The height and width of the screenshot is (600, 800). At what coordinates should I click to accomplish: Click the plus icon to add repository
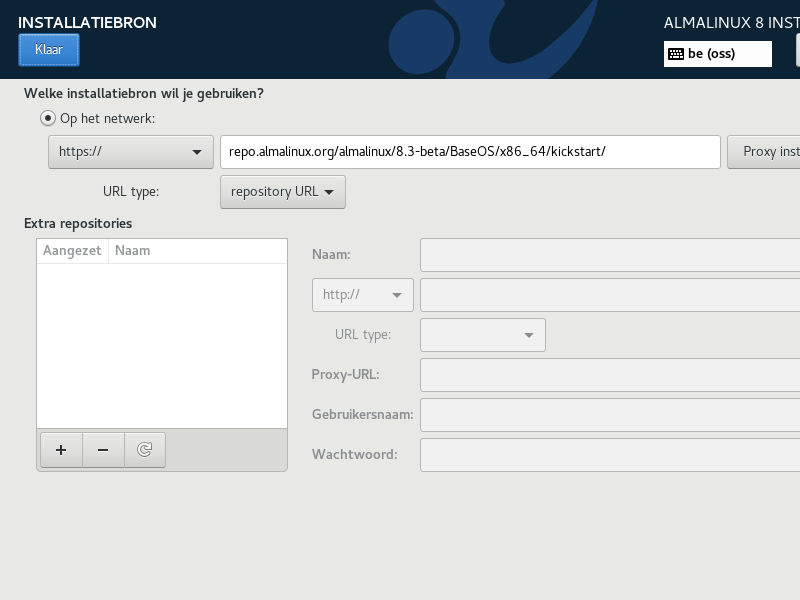(x=61, y=450)
